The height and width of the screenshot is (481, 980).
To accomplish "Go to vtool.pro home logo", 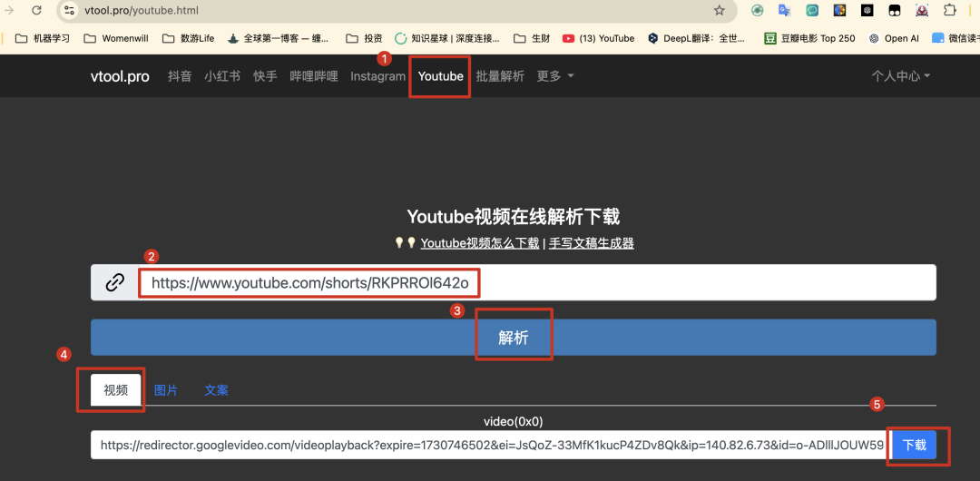I will coord(120,76).
